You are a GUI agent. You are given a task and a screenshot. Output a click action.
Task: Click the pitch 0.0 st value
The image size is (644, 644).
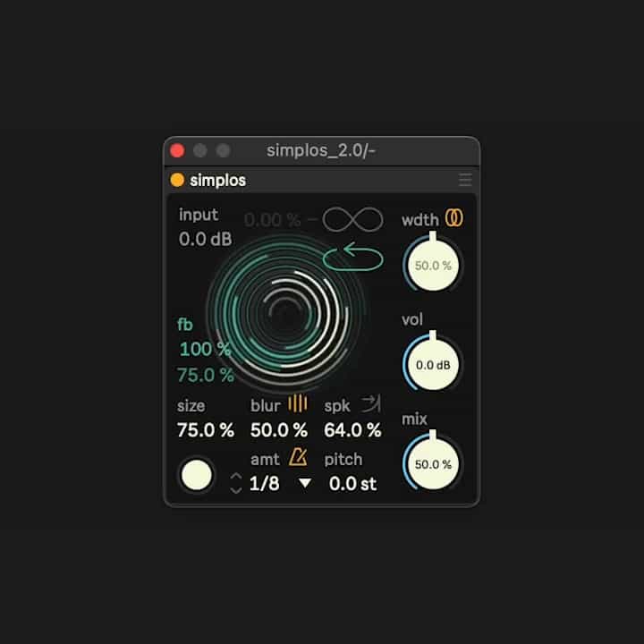(x=352, y=484)
